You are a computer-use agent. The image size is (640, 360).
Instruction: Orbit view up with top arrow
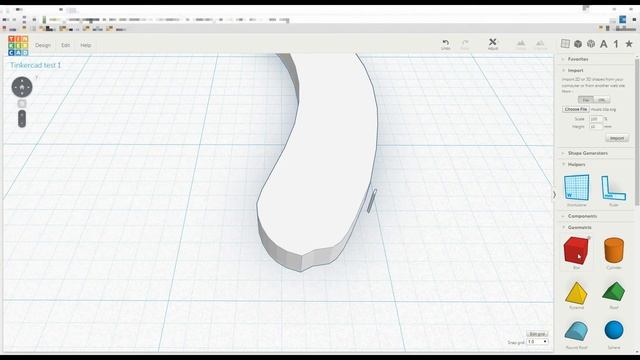click(22, 80)
